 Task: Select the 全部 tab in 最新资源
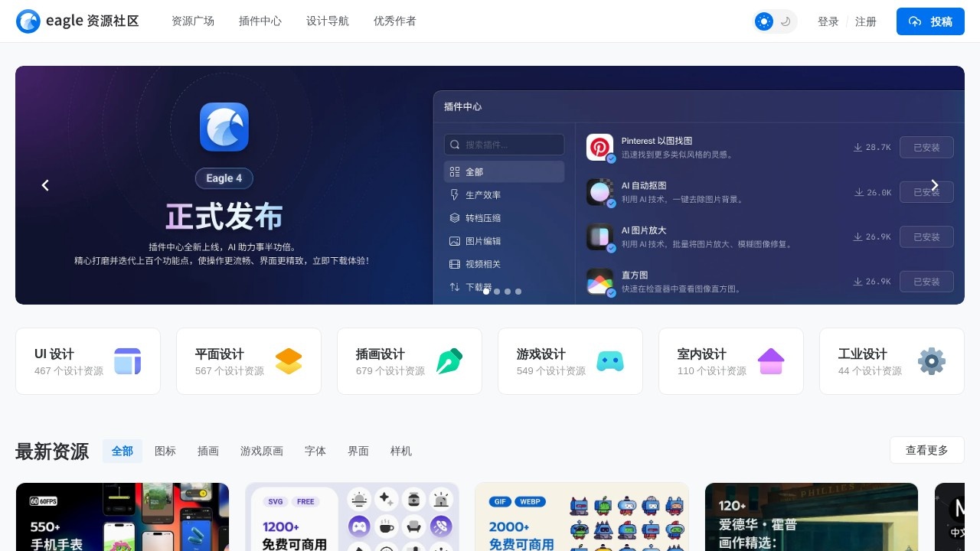point(122,451)
